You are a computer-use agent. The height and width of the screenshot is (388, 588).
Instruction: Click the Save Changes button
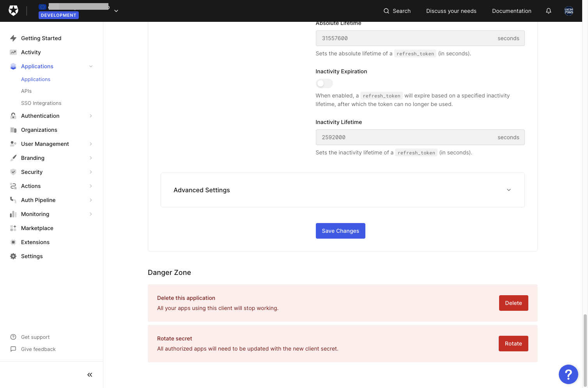point(340,231)
